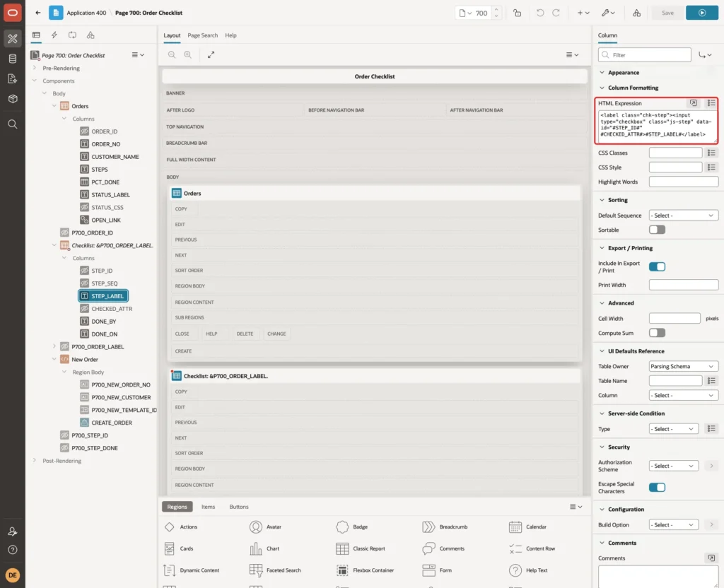Open HTML Expression code editor popup icon
This screenshot has width=724, height=588.
693,103
